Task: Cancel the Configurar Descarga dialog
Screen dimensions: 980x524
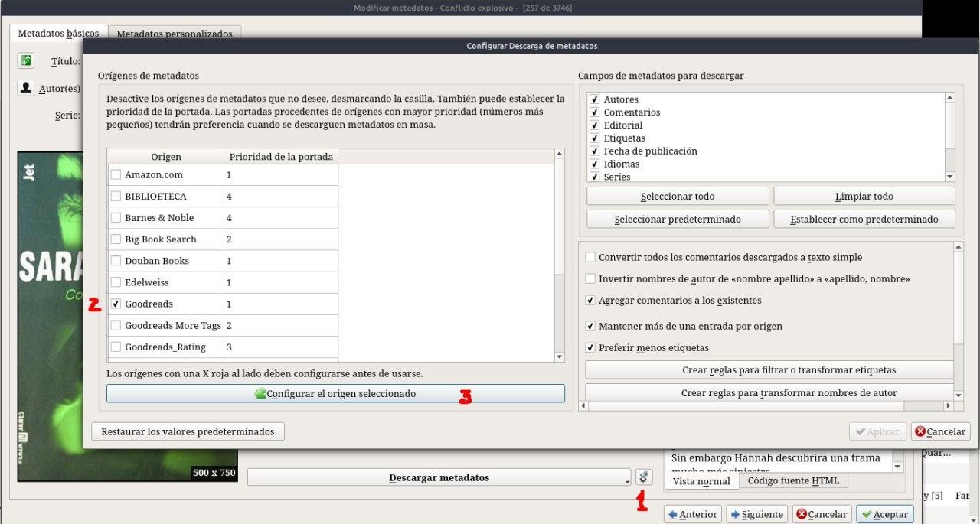Action: click(940, 431)
